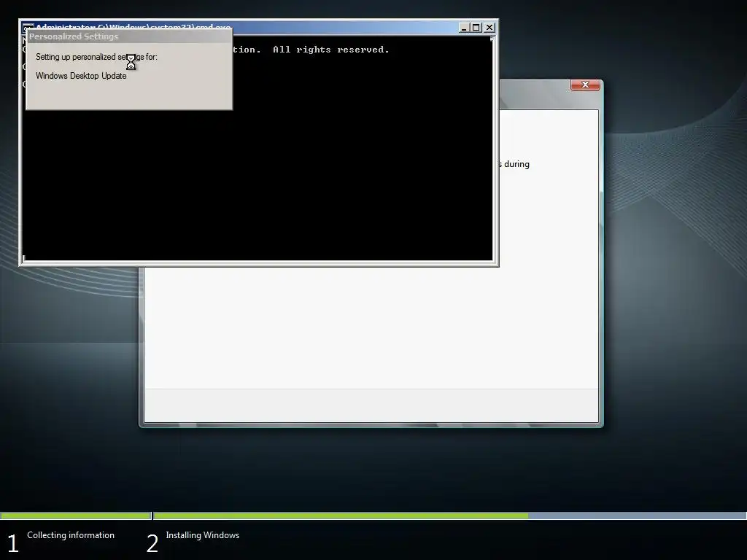Click the Installing Windows progress bar
Viewport: 747px width, 560px height.
(x=449, y=516)
